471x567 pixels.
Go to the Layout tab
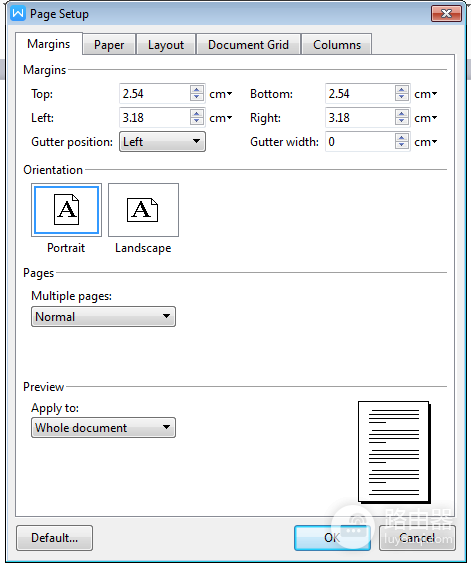tap(166, 45)
